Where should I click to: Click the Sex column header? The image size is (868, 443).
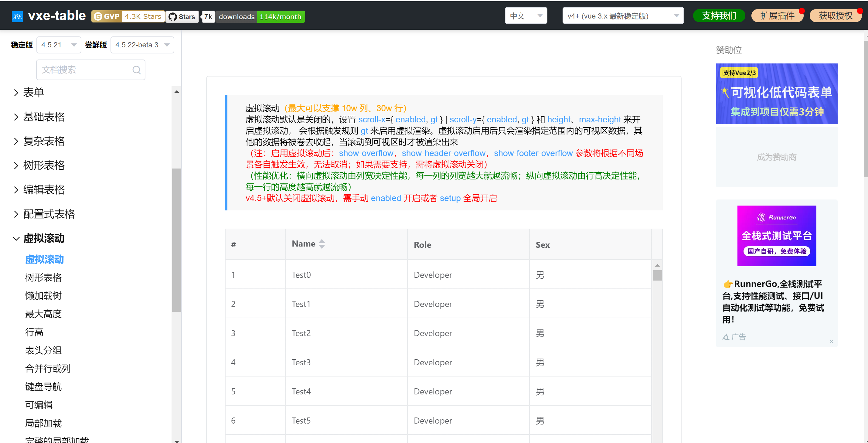[x=590, y=244]
